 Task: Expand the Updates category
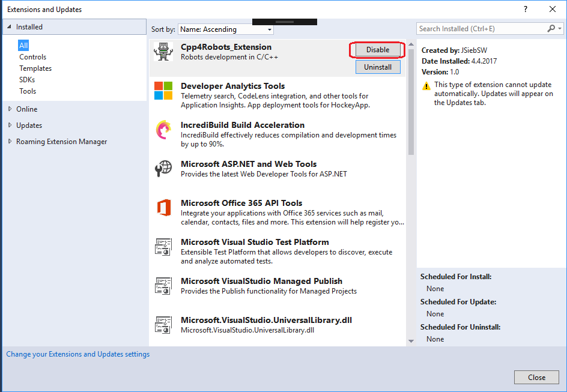click(x=10, y=125)
